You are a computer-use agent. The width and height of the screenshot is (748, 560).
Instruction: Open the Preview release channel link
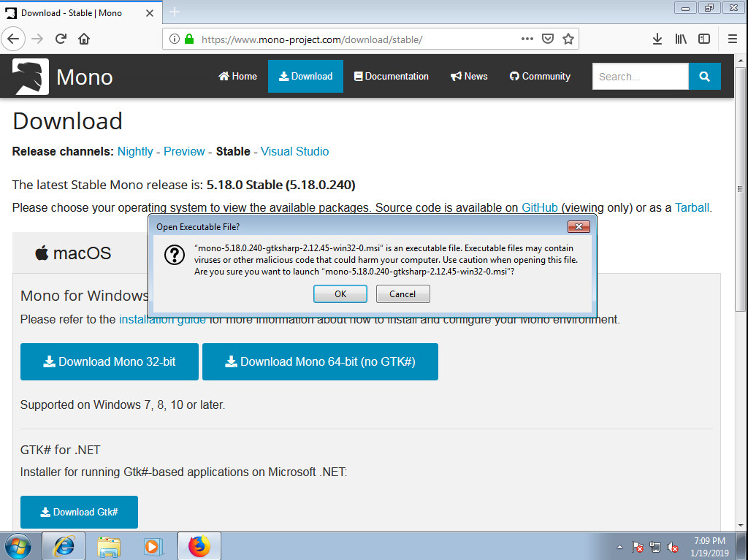tap(184, 151)
